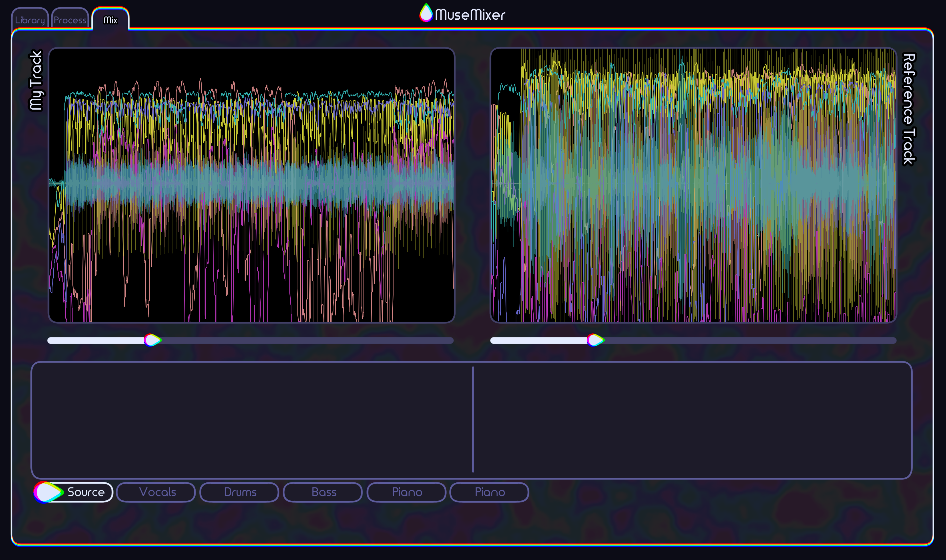The height and width of the screenshot is (560, 946).
Task: Click the Reference Track vertical label
Action: tap(909, 109)
